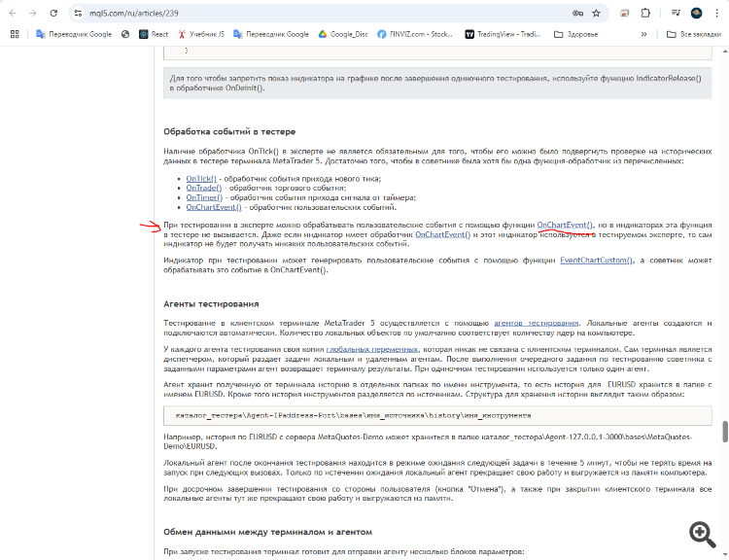The image size is (729, 560).
Task: Follow the агентов тестирования link
Action: (x=536, y=323)
